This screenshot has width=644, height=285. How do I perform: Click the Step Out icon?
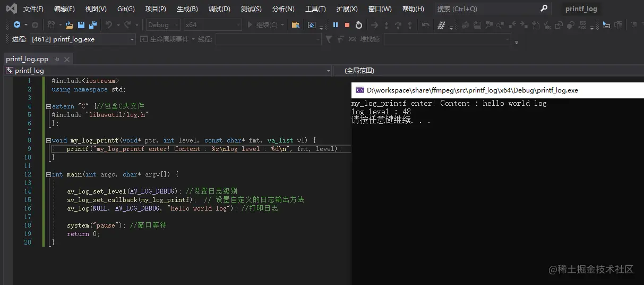click(409, 25)
